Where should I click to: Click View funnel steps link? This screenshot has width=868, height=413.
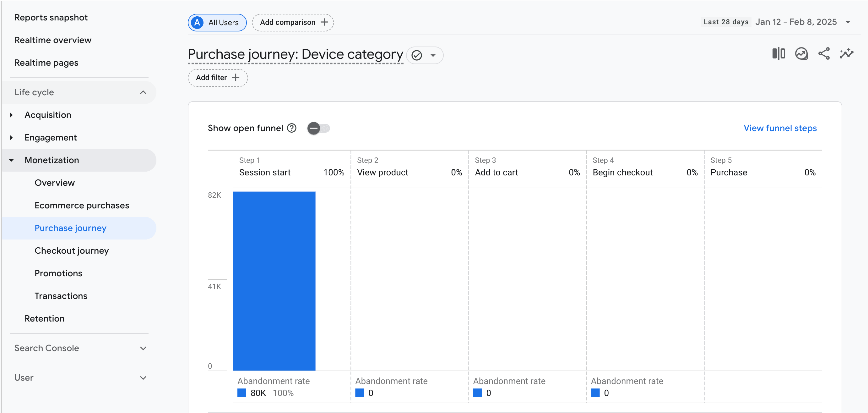(x=780, y=128)
